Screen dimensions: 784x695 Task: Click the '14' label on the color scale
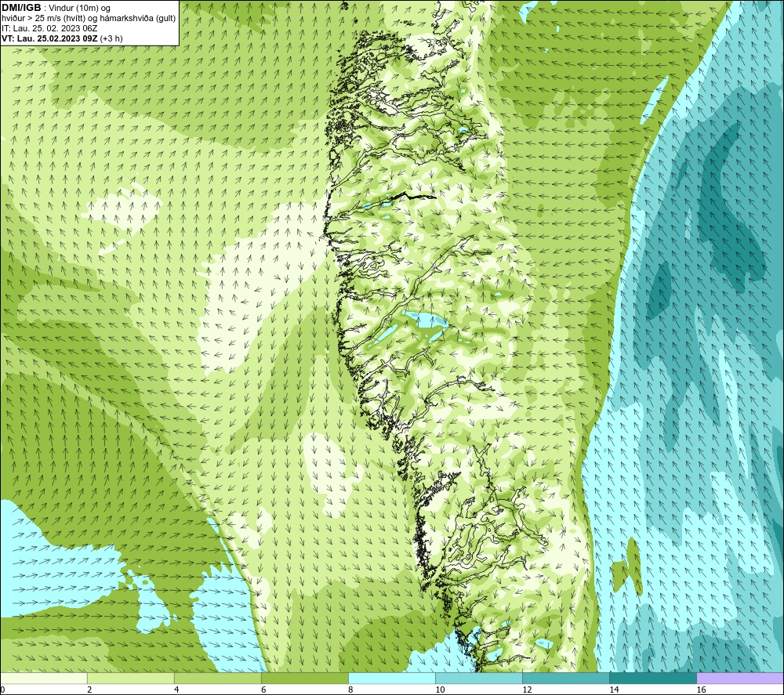pyautogui.click(x=614, y=690)
